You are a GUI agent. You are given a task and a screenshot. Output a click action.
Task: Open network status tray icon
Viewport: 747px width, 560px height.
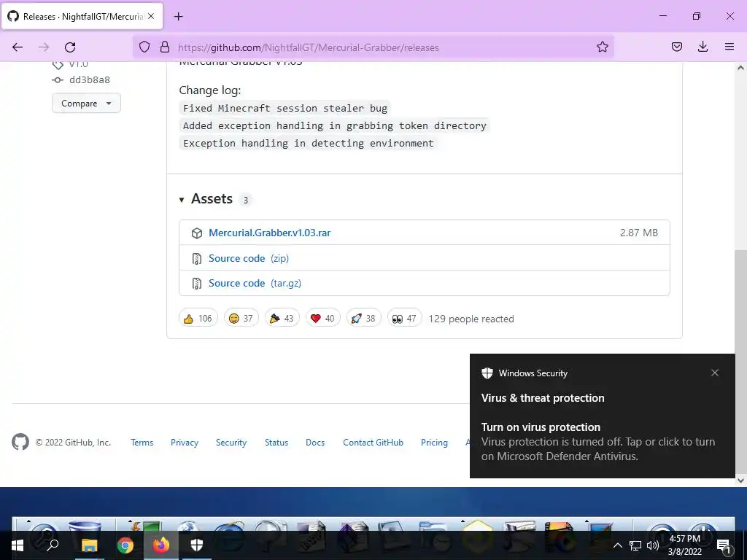point(635,545)
